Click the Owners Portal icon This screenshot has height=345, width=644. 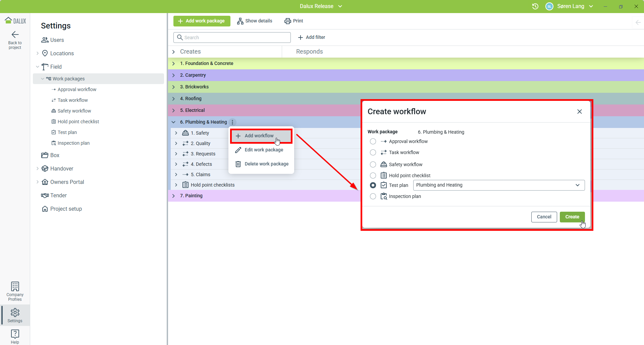[45, 182]
